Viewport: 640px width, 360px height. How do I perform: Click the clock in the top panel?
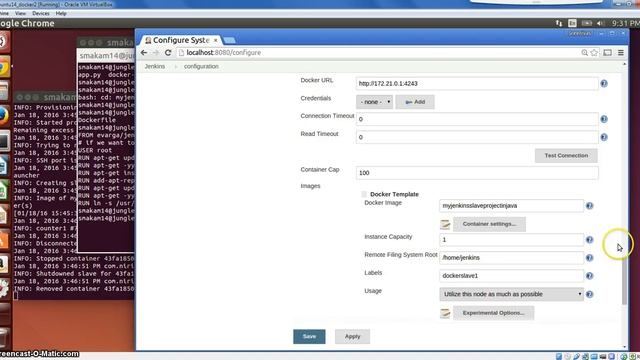tap(626, 23)
